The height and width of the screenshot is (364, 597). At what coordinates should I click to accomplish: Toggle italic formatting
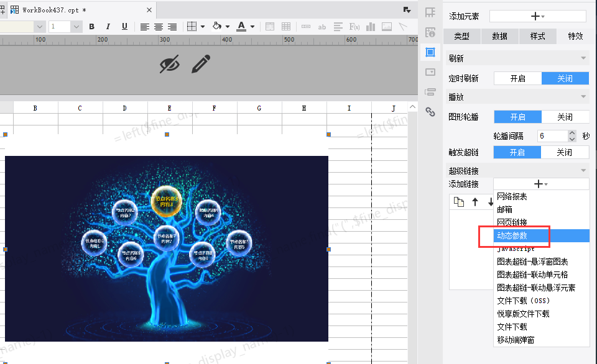108,27
